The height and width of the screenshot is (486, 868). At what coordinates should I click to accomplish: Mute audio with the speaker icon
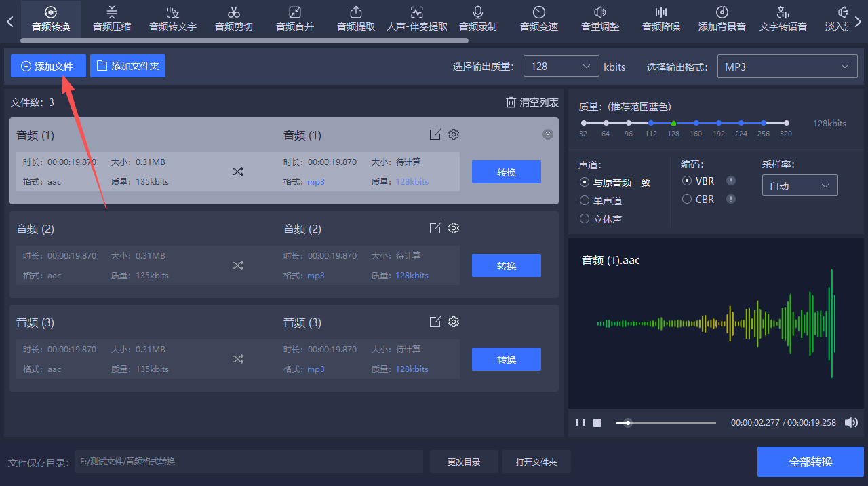pos(851,423)
